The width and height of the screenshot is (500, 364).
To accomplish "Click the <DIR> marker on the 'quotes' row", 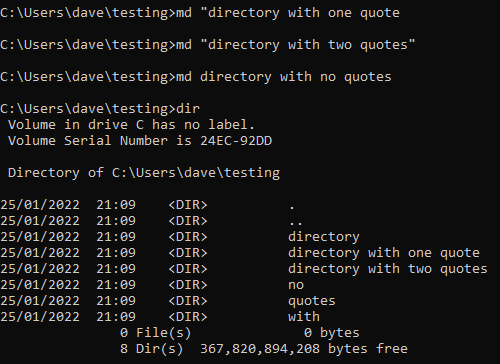I will pyautogui.click(x=188, y=301).
